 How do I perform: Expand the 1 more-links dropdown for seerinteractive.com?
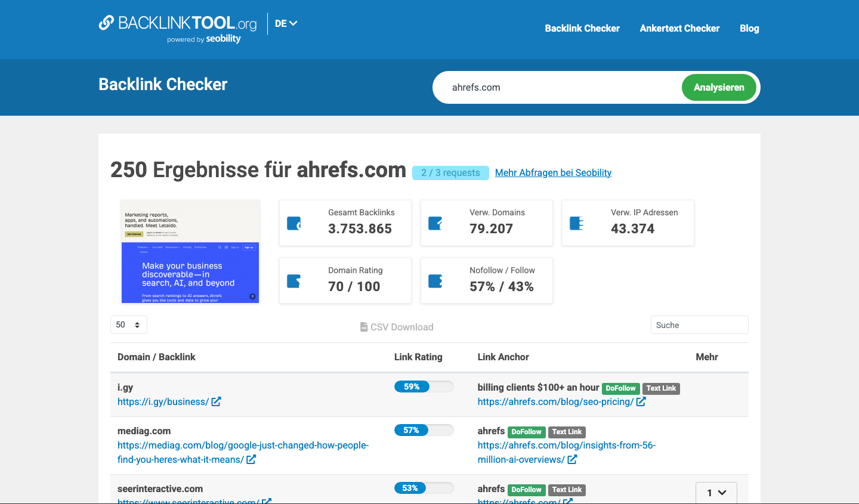click(x=716, y=493)
